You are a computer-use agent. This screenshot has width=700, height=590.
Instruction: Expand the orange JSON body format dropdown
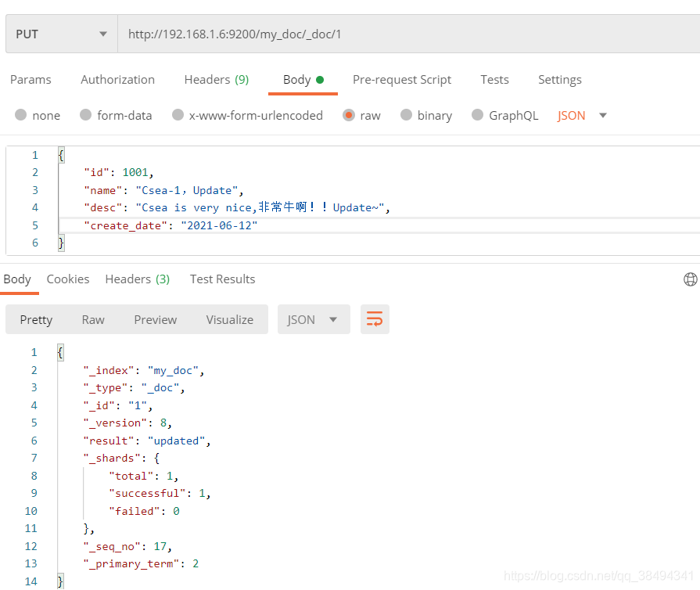(582, 115)
